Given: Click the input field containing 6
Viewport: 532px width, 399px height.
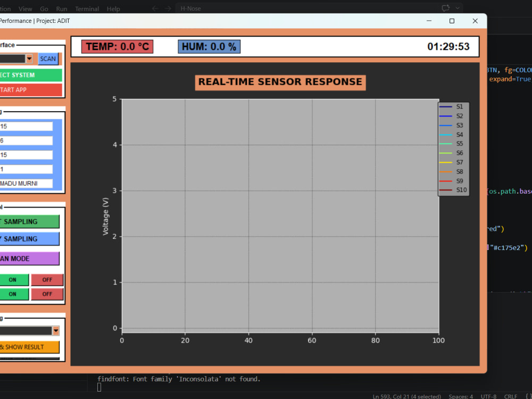Looking at the screenshot, I should point(26,140).
